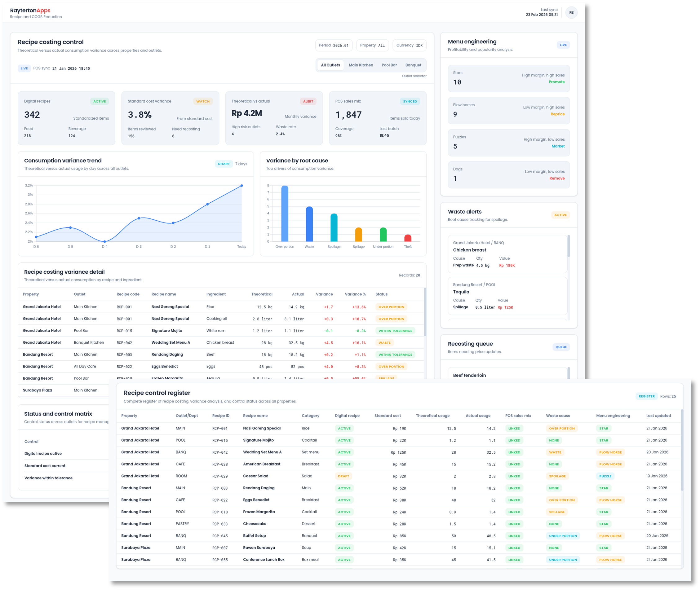The image size is (700, 590).
Task: Click the REGISTER badge in control register
Action: pyautogui.click(x=646, y=396)
